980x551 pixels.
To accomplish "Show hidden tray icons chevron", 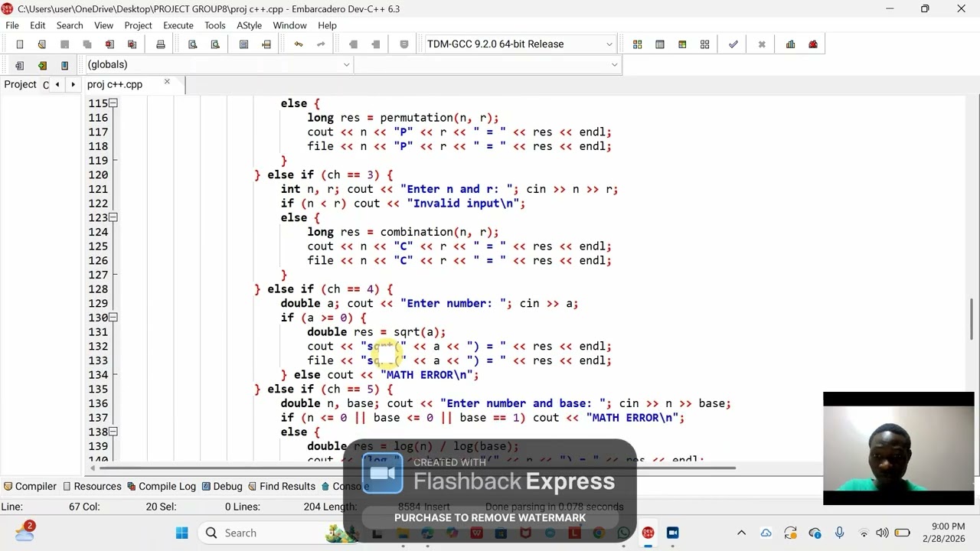I will 741,533.
